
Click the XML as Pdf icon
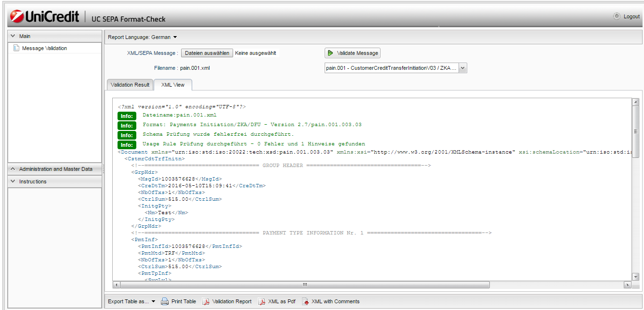(x=262, y=301)
